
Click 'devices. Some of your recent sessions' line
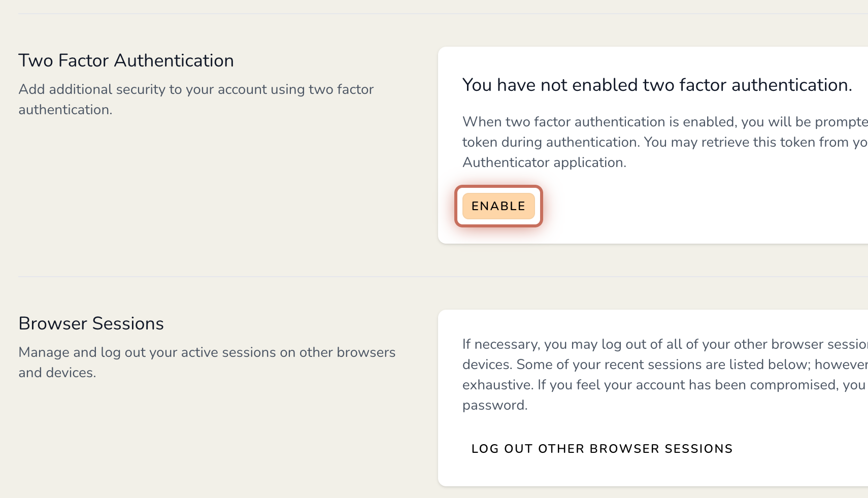660,364
